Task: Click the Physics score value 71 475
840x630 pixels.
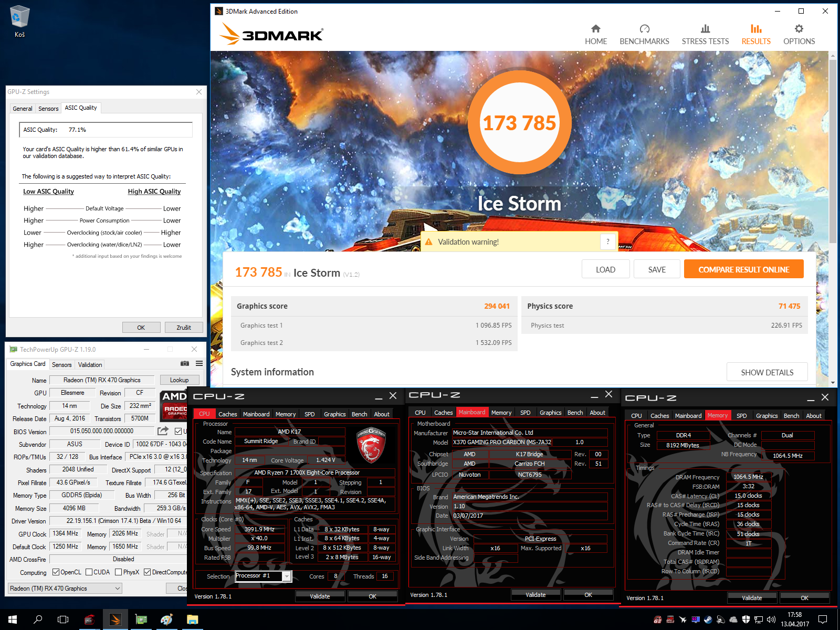Action: (790, 306)
